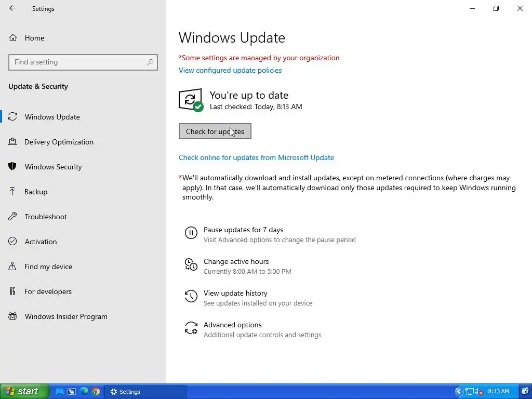The image size is (532, 399).
Task: Click the muted volume tray icon
Action: click(x=478, y=392)
